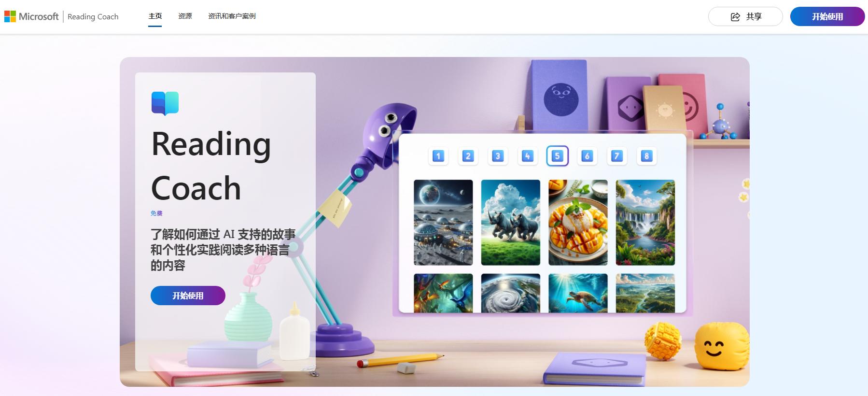868x396 pixels.
Task: Pick the hurricane from space thumbnail
Action: click(511, 293)
